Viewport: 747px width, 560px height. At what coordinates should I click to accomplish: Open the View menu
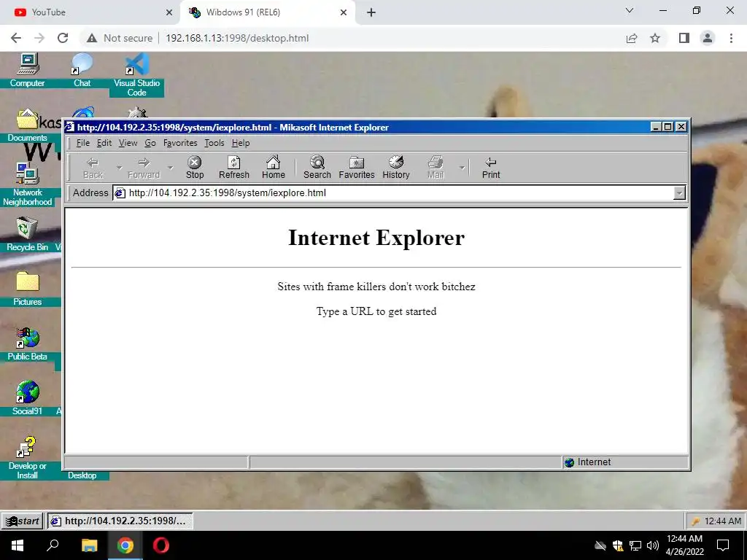pyautogui.click(x=128, y=143)
